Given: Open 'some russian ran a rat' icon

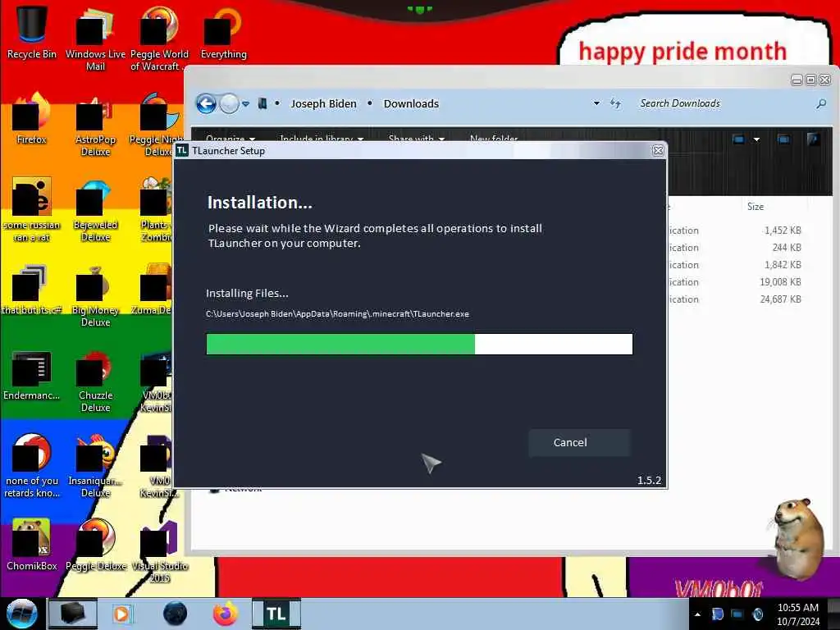Looking at the screenshot, I should coord(32,210).
